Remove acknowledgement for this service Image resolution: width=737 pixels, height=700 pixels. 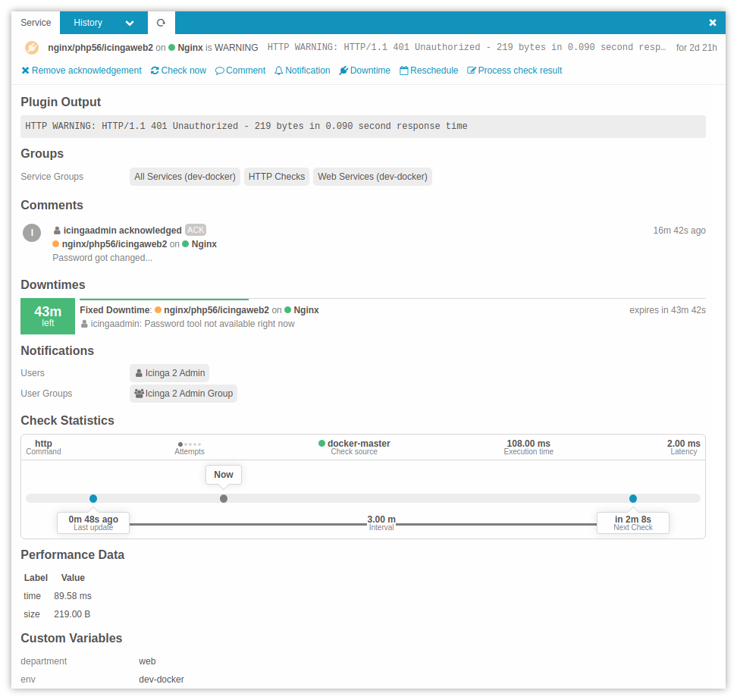pos(82,71)
